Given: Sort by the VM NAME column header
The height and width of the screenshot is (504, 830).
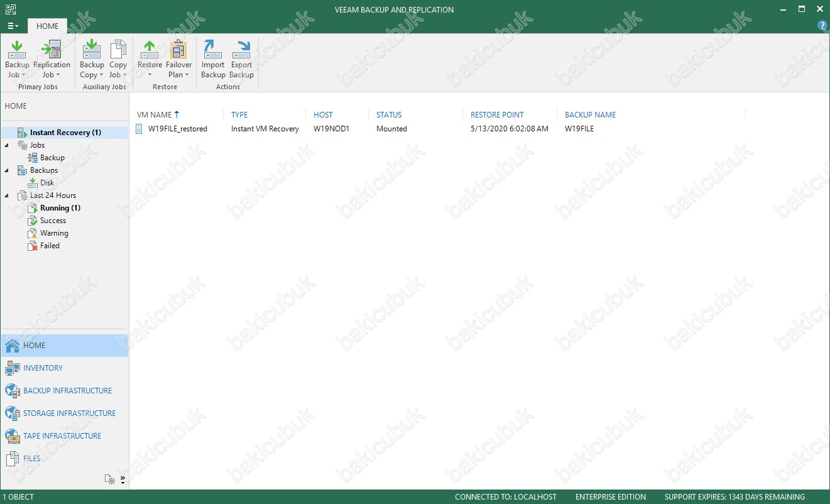Looking at the screenshot, I should click(x=154, y=115).
